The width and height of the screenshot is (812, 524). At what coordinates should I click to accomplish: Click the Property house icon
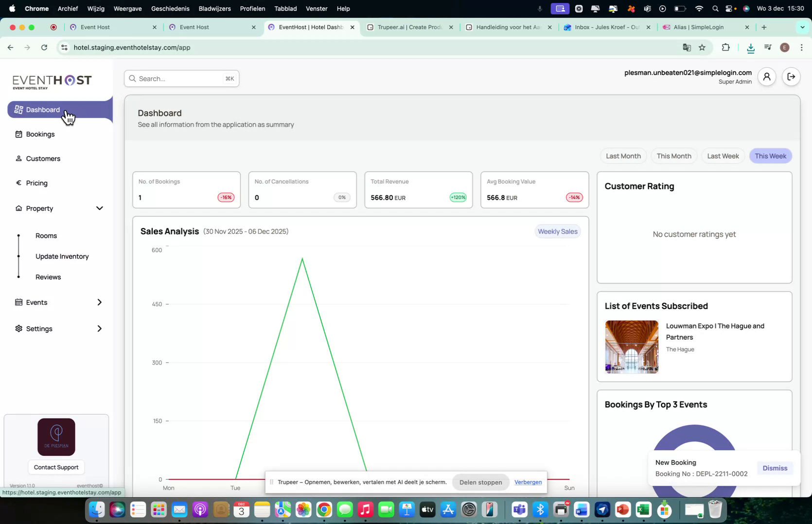18,208
